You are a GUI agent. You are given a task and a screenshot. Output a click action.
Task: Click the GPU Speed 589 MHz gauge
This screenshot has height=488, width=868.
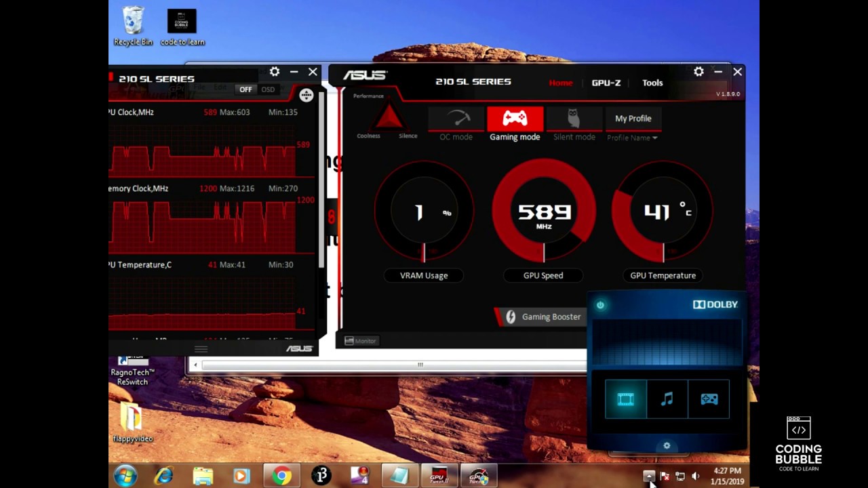pos(543,212)
